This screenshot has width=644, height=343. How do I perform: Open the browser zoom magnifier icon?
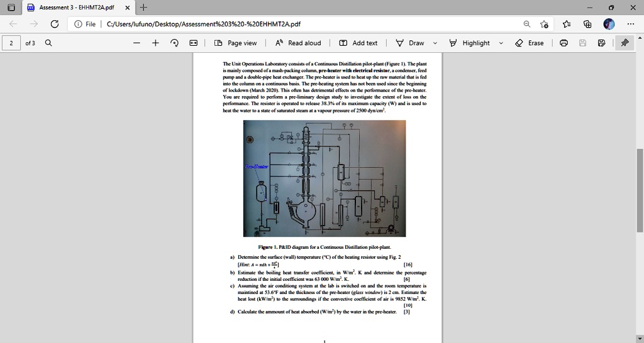pyautogui.click(x=527, y=24)
